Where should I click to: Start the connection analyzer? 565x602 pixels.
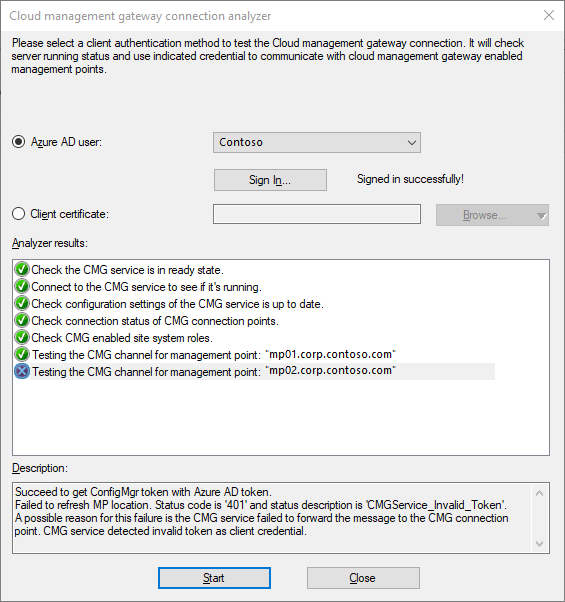point(214,578)
